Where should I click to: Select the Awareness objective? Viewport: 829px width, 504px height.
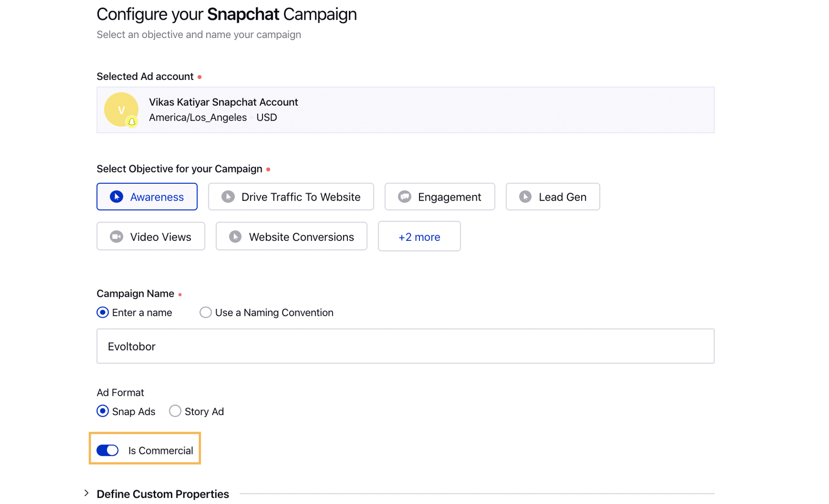point(147,197)
